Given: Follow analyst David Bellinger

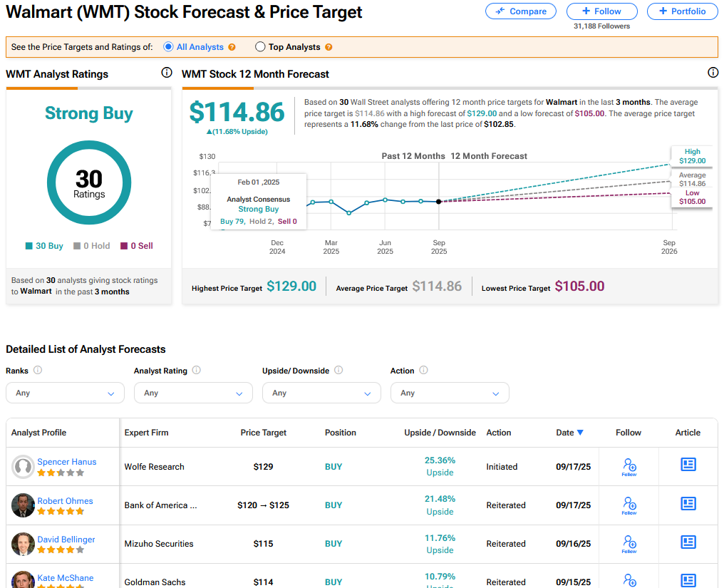Looking at the screenshot, I should (629, 543).
